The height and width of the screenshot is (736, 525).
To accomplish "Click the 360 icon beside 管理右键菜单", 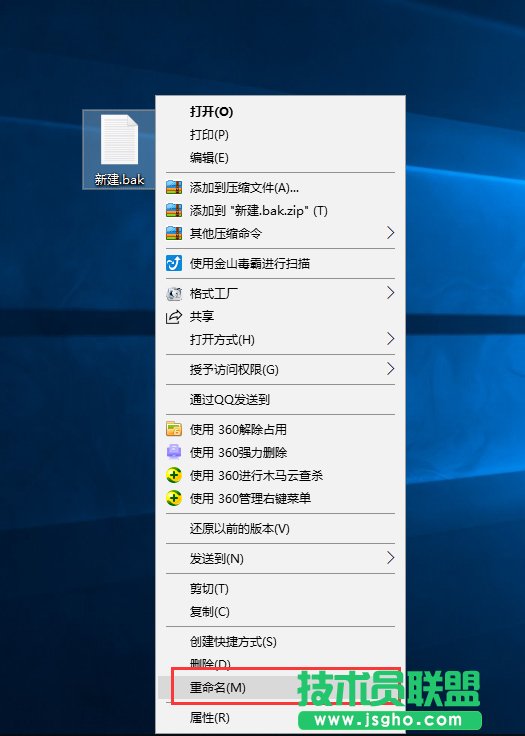I will (x=174, y=498).
